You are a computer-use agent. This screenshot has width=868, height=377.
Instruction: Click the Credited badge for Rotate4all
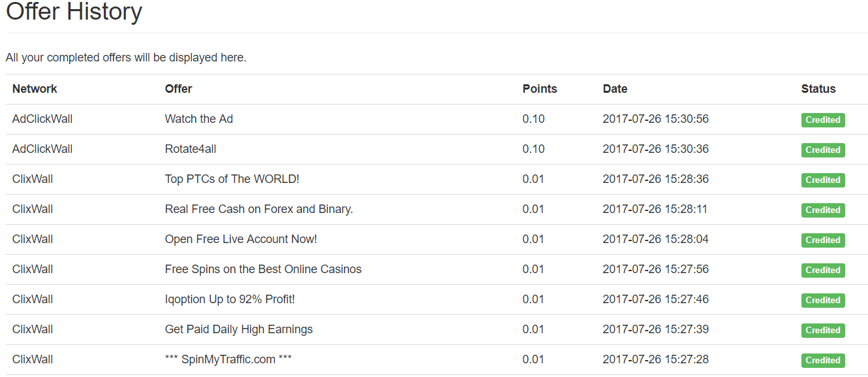pyautogui.click(x=822, y=150)
